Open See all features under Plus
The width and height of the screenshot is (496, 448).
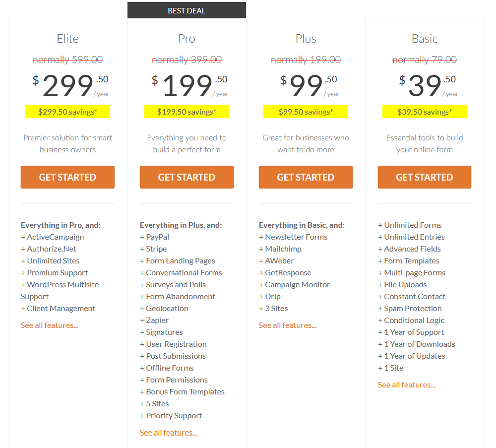[287, 325]
